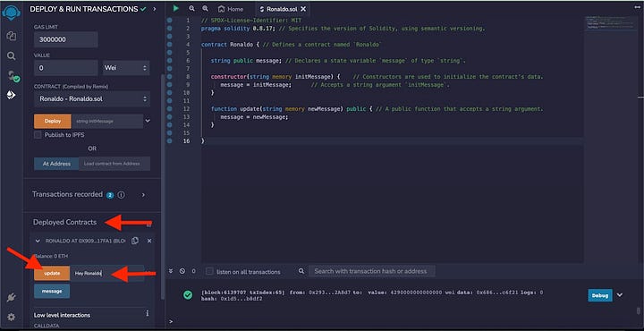644x331 pixels.
Task: Click the zoom in magnifier icon
Action: [205, 8]
